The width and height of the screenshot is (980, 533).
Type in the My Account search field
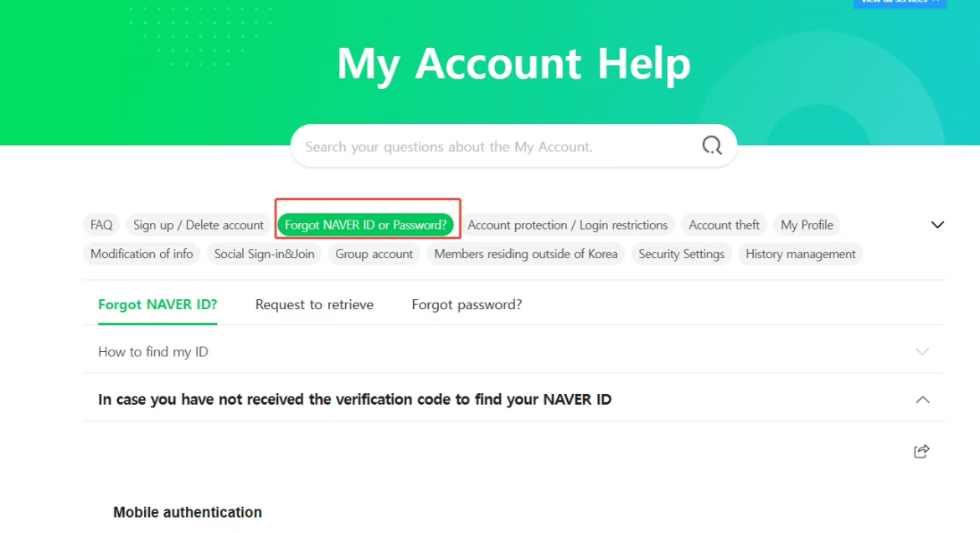494,147
